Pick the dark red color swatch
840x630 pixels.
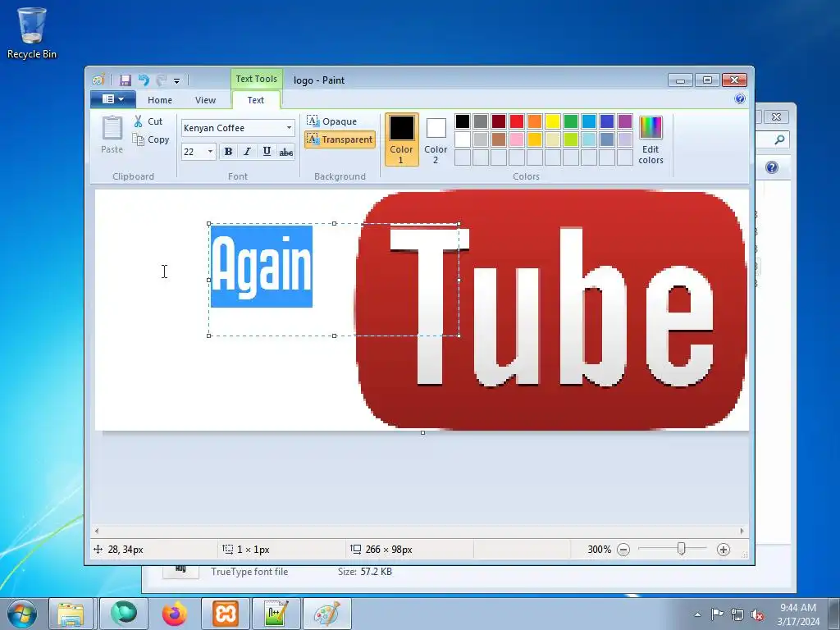[499, 121]
